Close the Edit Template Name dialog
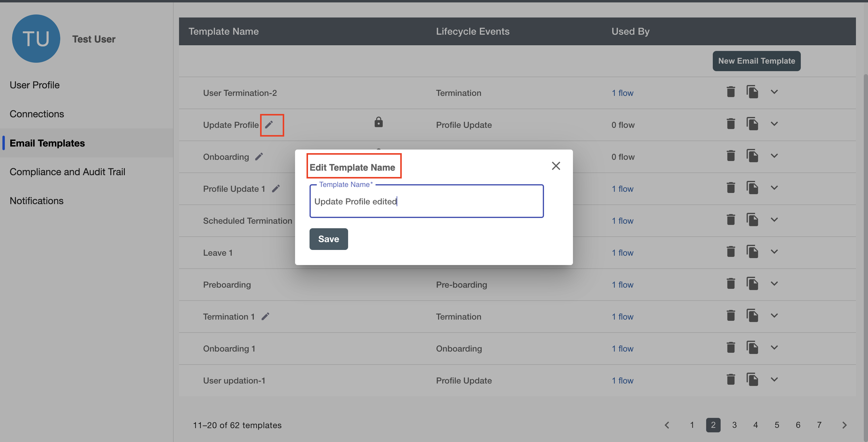Viewport: 868px width, 442px height. coord(556,166)
